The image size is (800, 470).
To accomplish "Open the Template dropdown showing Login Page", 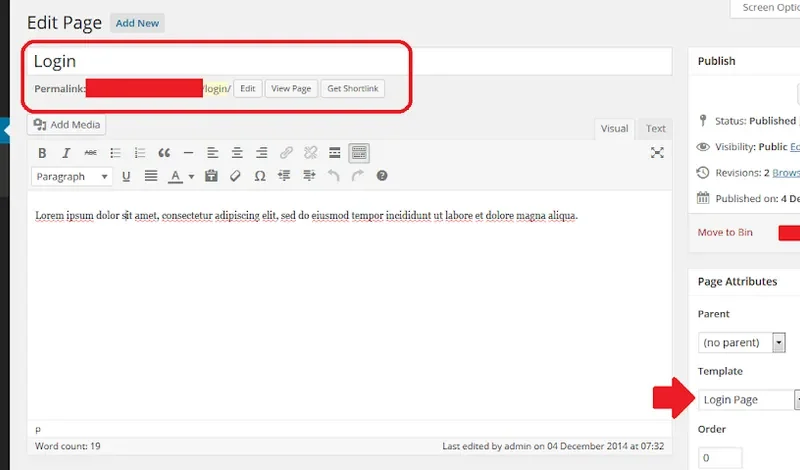I will pyautogui.click(x=748, y=400).
